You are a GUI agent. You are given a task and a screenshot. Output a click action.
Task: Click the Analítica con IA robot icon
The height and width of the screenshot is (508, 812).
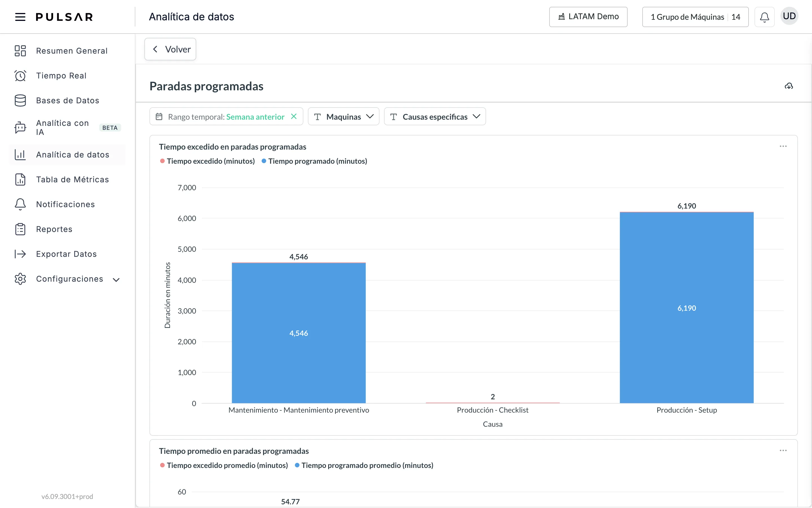[20, 128]
